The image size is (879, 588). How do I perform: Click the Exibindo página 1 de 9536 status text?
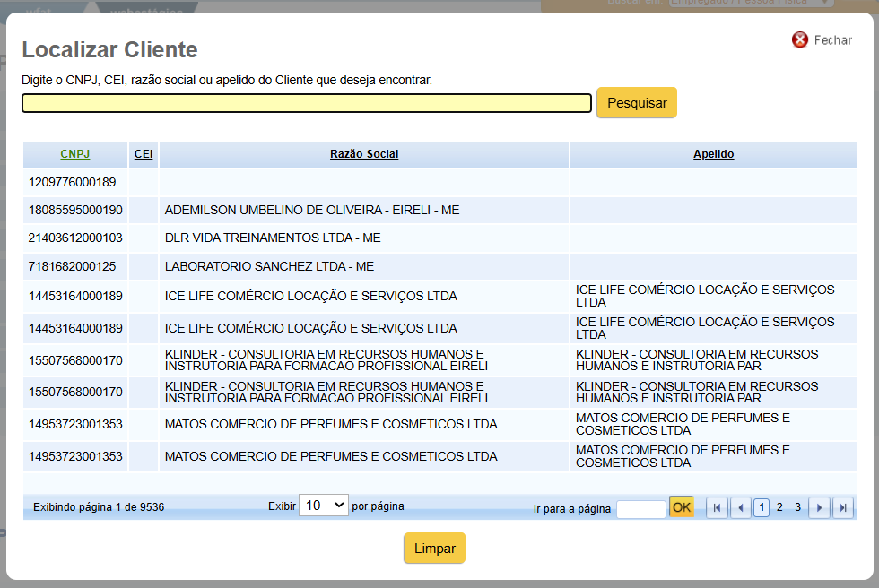pyautogui.click(x=99, y=507)
